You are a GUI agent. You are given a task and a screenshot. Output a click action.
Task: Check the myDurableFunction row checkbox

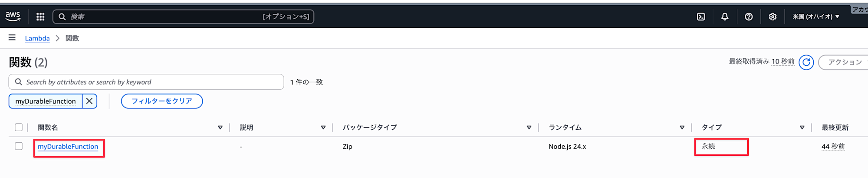point(19,146)
